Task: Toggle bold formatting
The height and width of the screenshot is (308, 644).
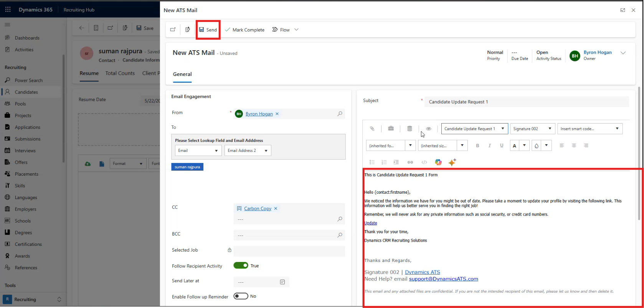Action: coord(477,145)
